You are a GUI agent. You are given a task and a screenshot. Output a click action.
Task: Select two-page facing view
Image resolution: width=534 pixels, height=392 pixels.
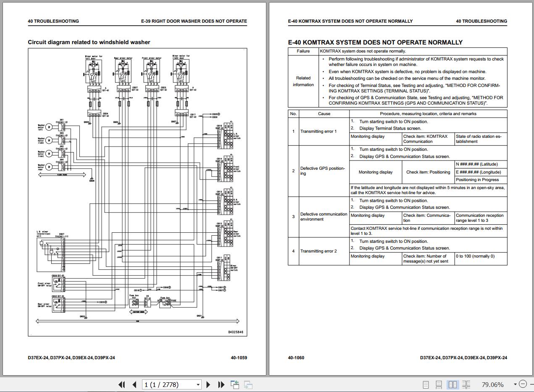[452, 384]
